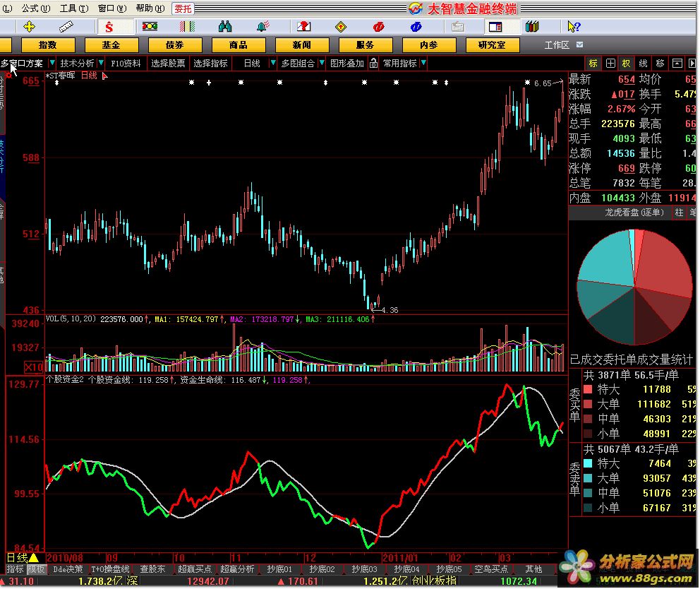Click the cyan 特大 sell order swatch
The height and width of the screenshot is (589, 700).
[588, 463]
